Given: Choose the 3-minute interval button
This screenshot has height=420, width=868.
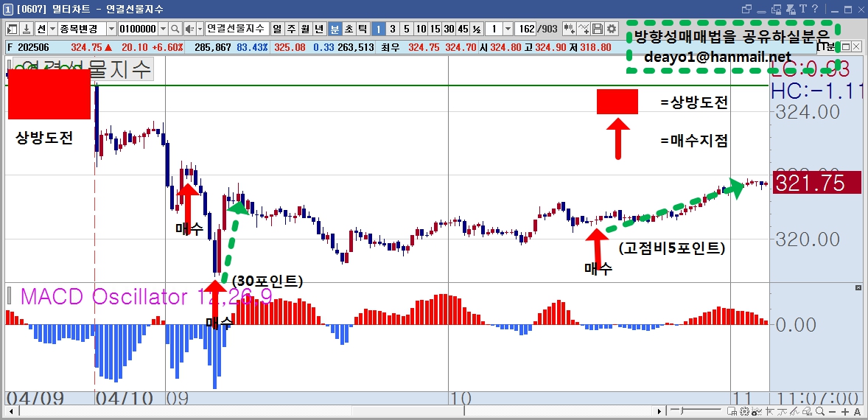Looking at the screenshot, I should pos(393,29).
